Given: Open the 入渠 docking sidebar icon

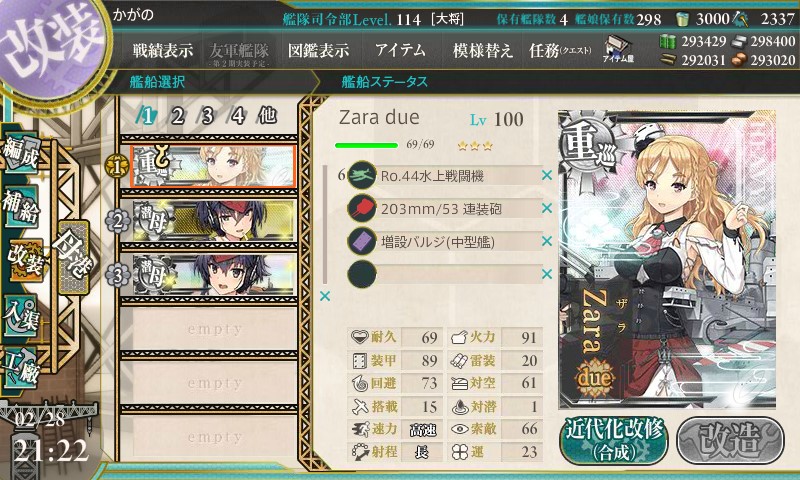Looking at the screenshot, I should [21, 316].
